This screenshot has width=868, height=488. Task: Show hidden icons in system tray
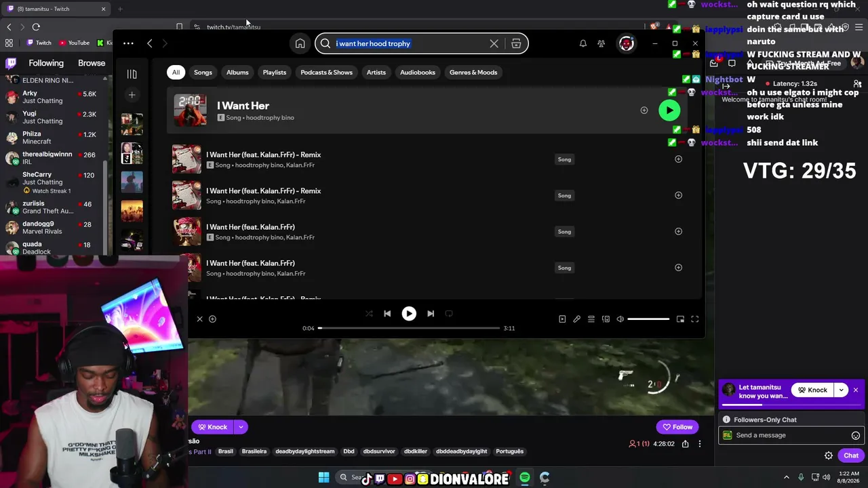[x=787, y=478]
